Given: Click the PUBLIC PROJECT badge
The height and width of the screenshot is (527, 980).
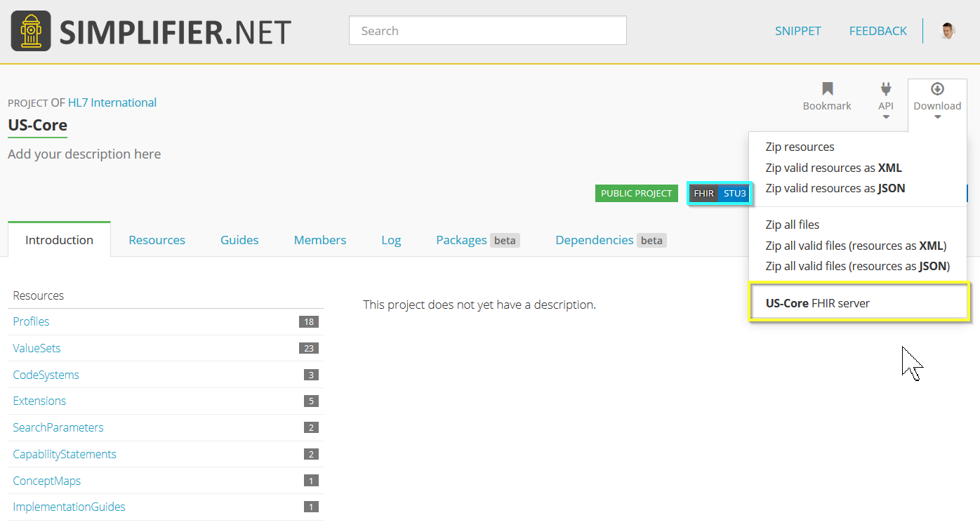Looking at the screenshot, I should point(636,193).
